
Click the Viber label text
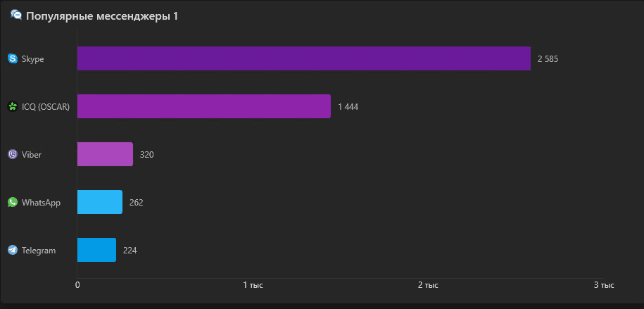(32, 155)
